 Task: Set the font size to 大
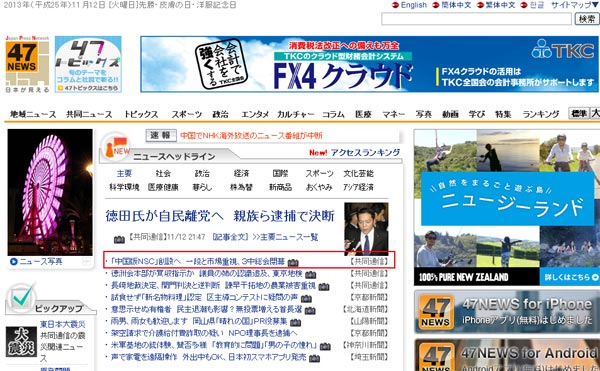tap(595, 113)
